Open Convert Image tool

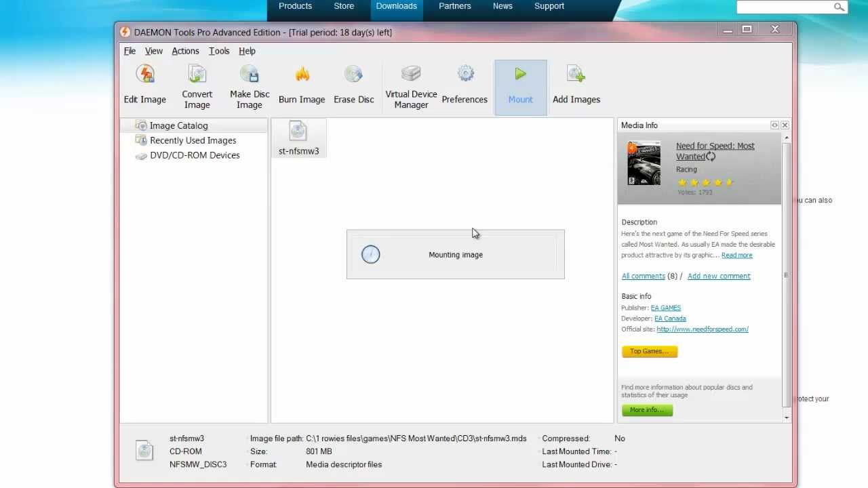coord(197,86)
